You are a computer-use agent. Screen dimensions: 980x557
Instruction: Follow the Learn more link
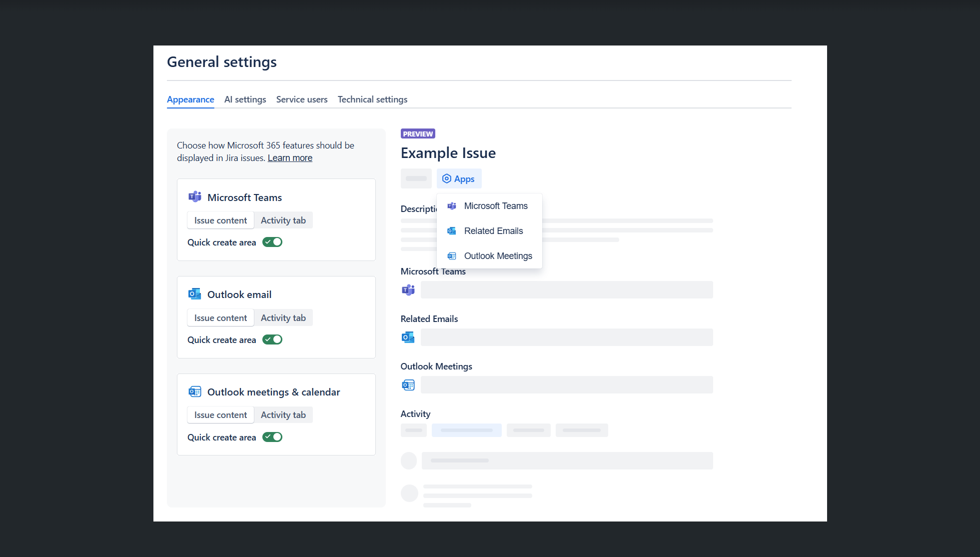coord(290,158)
